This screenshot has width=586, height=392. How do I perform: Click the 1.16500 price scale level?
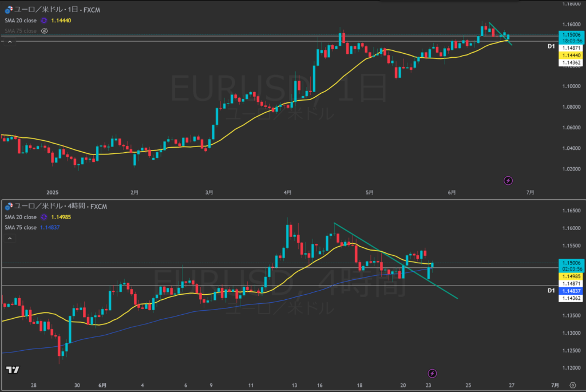click(572, 211)
